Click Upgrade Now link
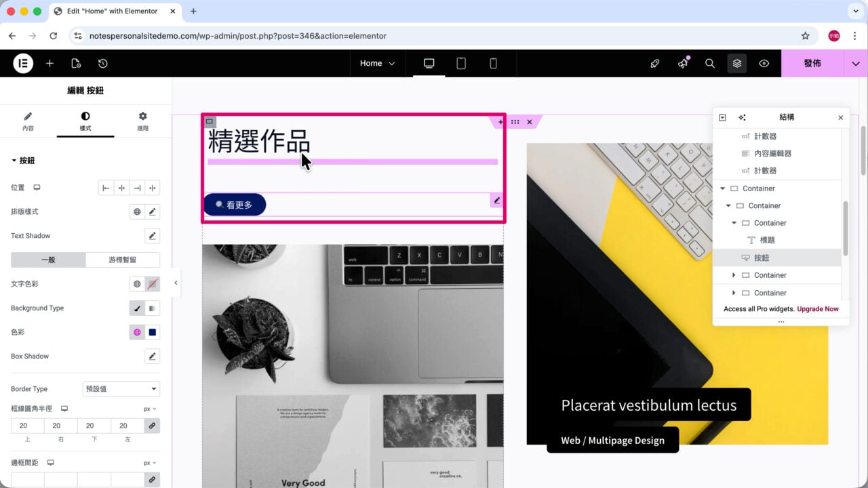The image size is (868, 488). [818, 309]
